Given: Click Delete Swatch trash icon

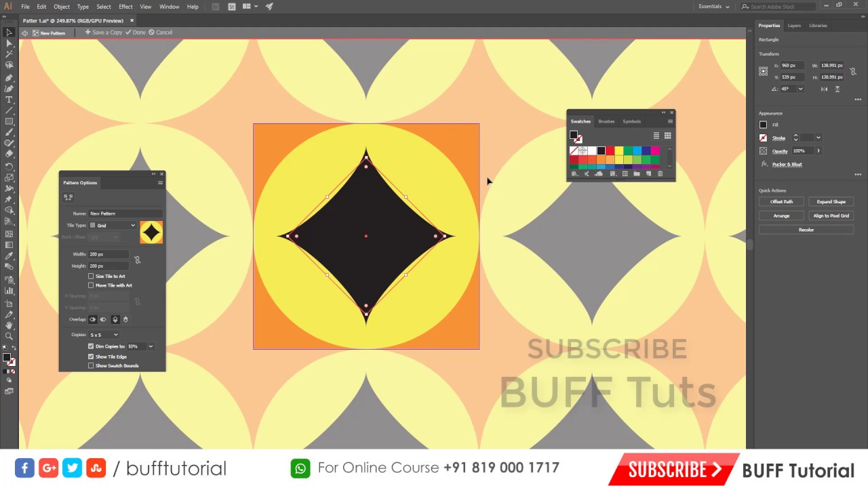Looking at the screenshot, I should [660, 174].
